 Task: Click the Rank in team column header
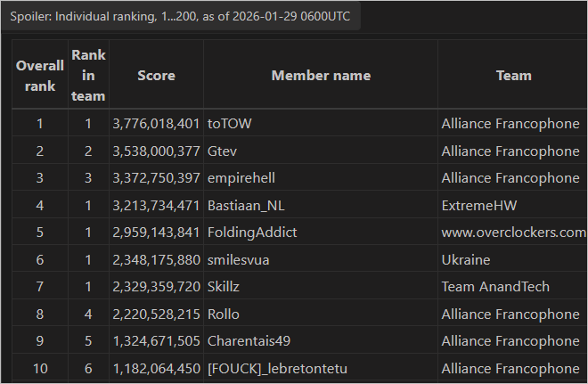pos(88,76)
